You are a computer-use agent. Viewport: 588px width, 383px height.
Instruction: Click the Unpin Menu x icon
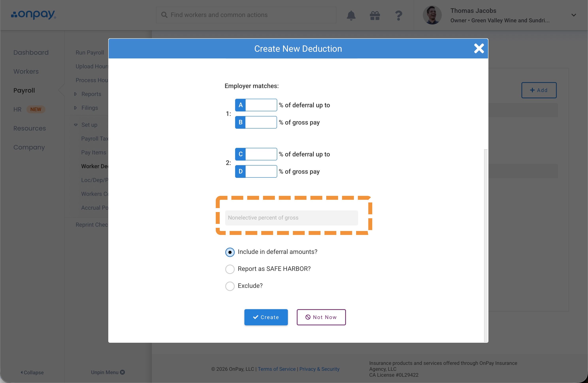coord(122,372)
